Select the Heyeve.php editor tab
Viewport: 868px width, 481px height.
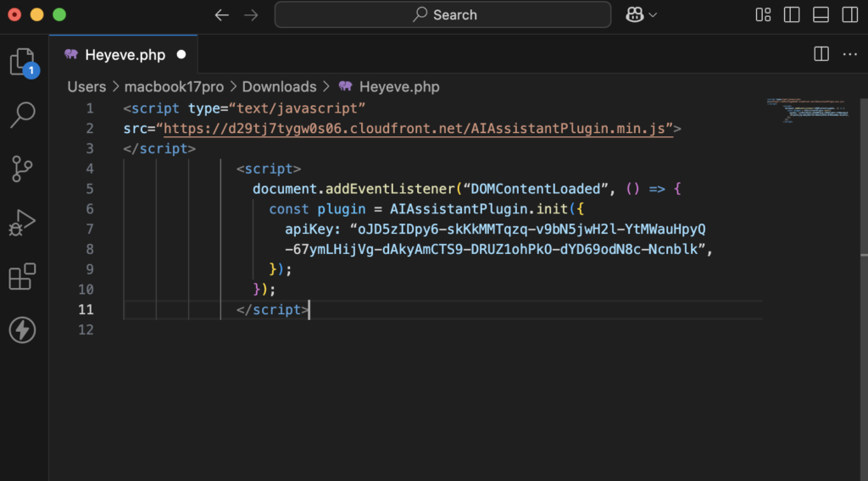click(x=123, y=55)
